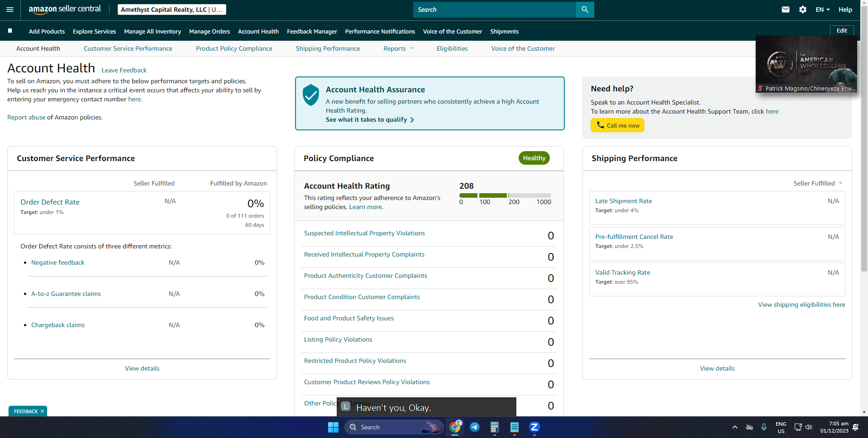View details for Customer Service Performance

pos(142,368)
